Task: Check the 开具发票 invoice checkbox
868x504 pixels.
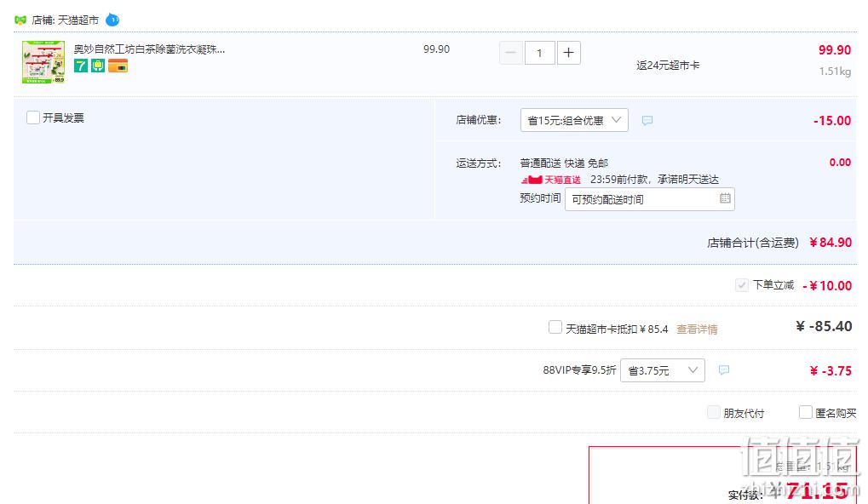Action: 33,117
